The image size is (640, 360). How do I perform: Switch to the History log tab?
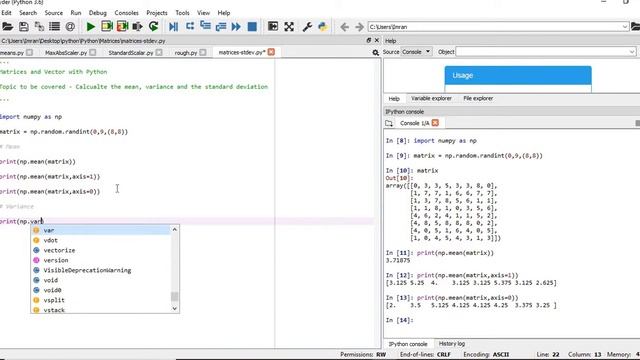(x=452, y=344)
